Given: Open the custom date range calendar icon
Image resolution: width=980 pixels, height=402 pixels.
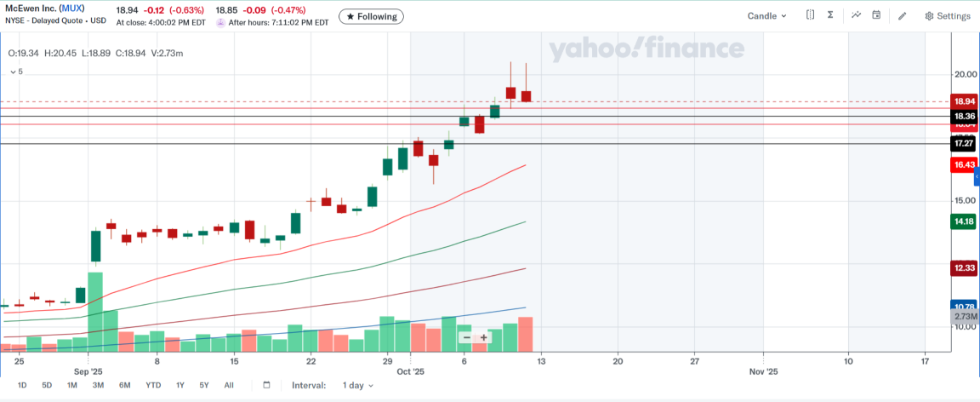Looking at the screenshot, I should click(x=266, y=385).
